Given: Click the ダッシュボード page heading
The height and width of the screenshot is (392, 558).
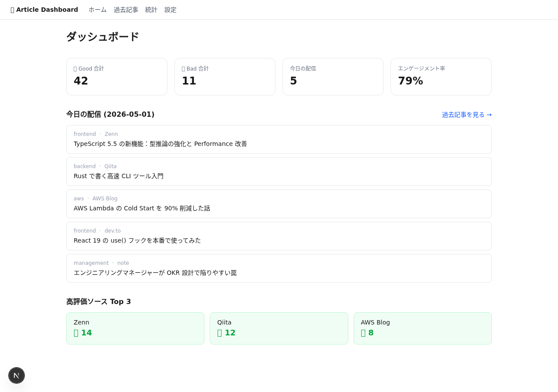Looking at the screenshot, I should 102,37.
